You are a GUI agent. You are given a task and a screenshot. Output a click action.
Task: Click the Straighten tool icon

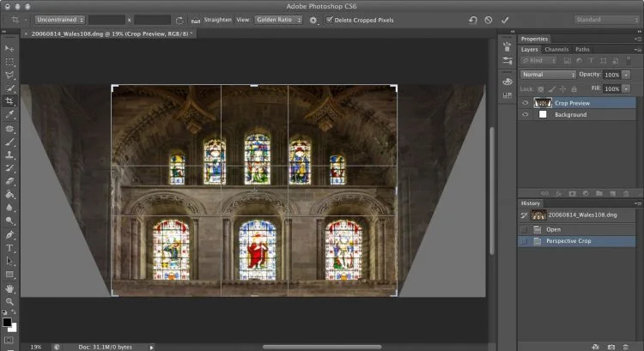pos(196,20)
